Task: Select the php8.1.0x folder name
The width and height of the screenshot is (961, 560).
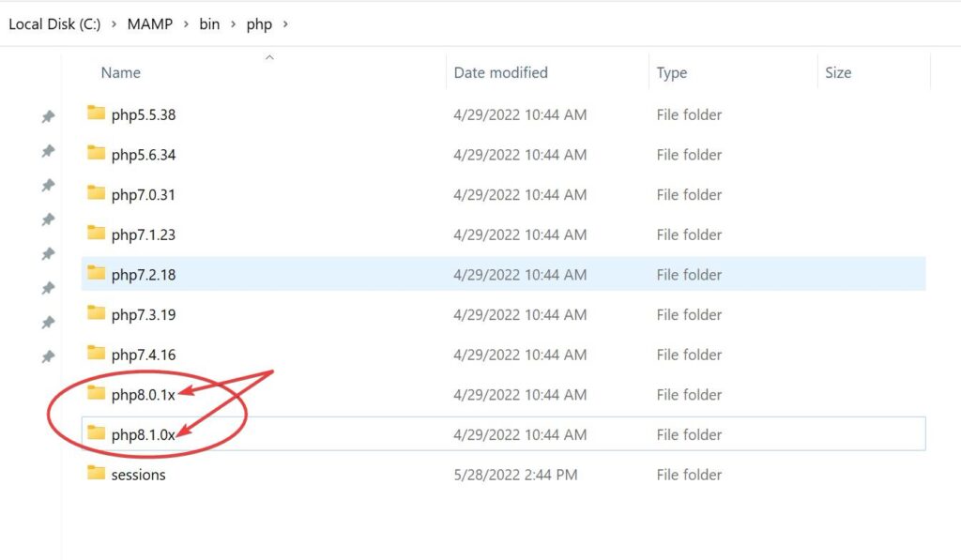Action: pyautogui.click(x=144, y=435)
